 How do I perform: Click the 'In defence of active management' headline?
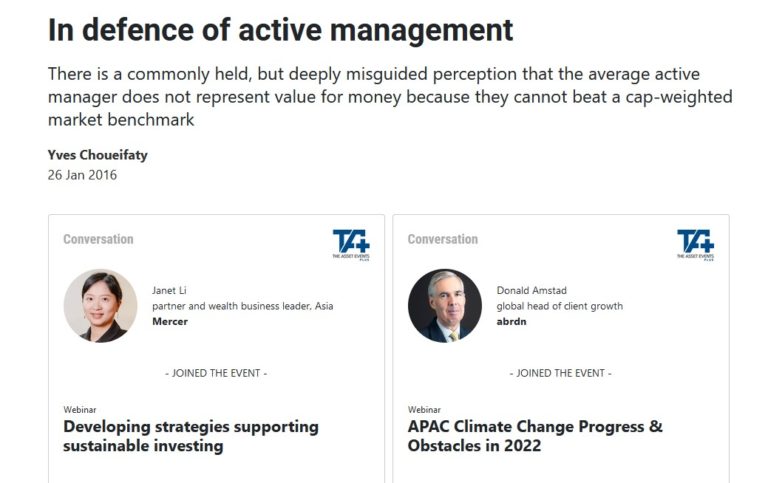coord(281,30)
